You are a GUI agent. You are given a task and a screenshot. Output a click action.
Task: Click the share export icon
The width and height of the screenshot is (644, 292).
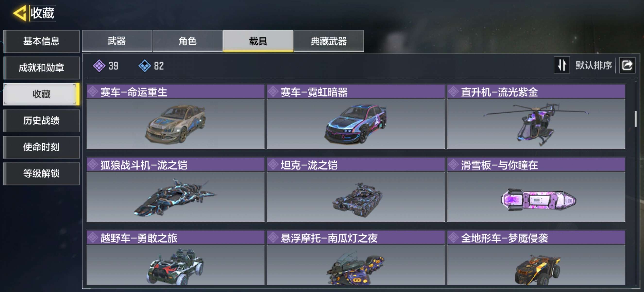click(x=627, y=65)
